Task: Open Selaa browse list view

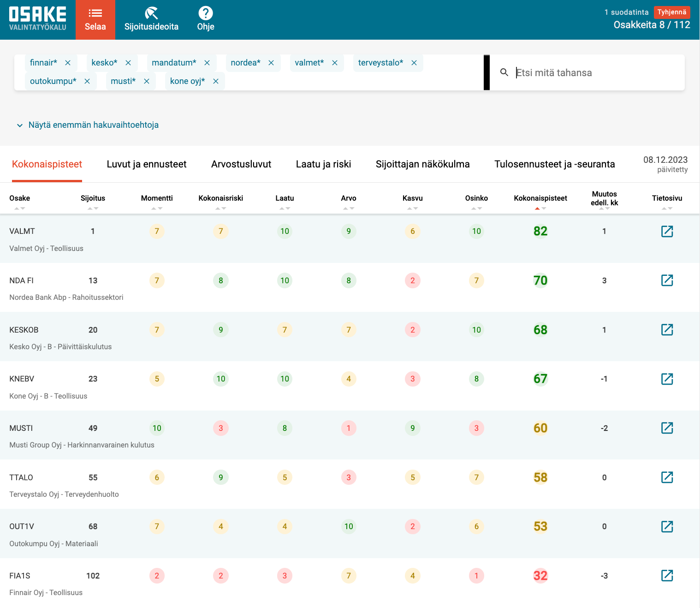Action: pos(95,20)
